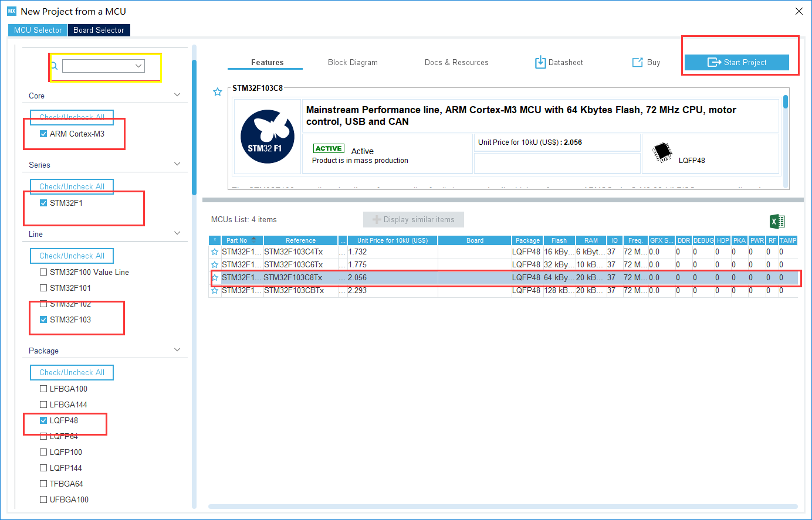This screenshot has height=520, width=812.
Task: Check the LFBGA144 package checkbox
Action: click(43, 405)
